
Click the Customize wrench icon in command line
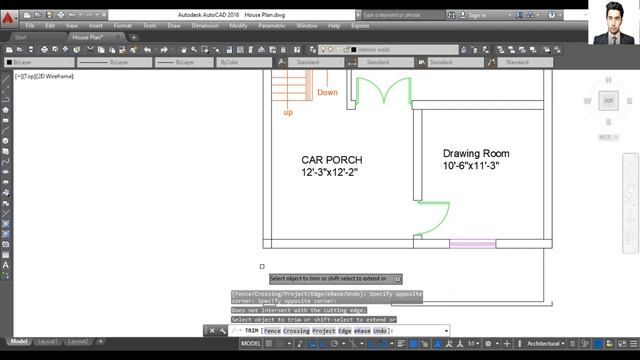coord(222,331)
